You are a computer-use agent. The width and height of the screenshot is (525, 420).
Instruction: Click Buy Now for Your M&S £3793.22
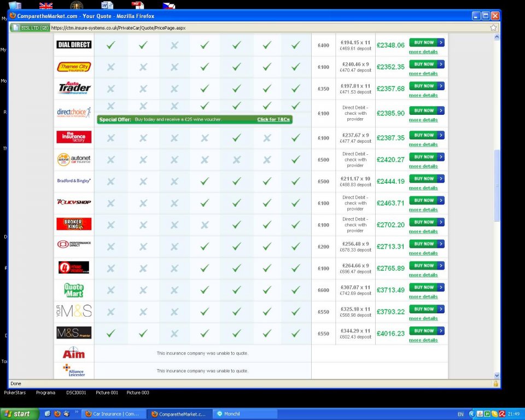[x=427, y=309]
